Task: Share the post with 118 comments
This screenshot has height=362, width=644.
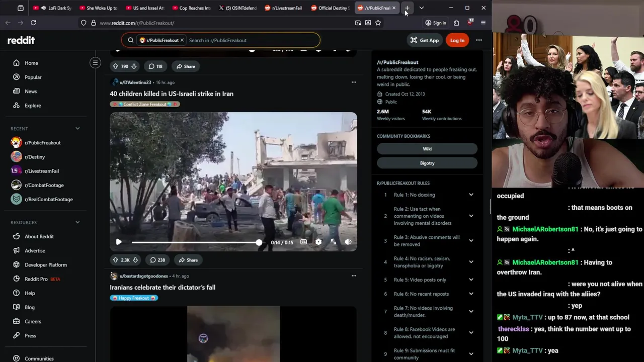Action: pyautogui.click(x=186, y=66)
